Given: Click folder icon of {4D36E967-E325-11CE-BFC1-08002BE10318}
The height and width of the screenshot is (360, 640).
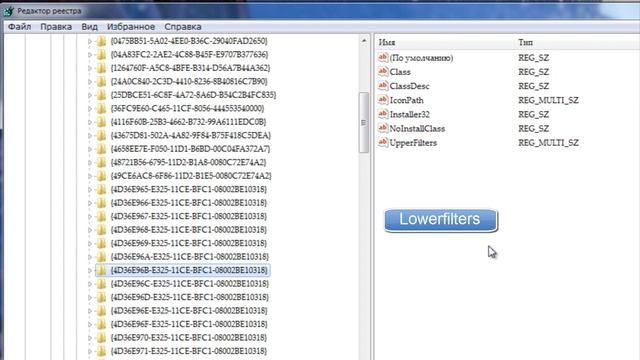Looking at the screenshot, I should point(101,216).
